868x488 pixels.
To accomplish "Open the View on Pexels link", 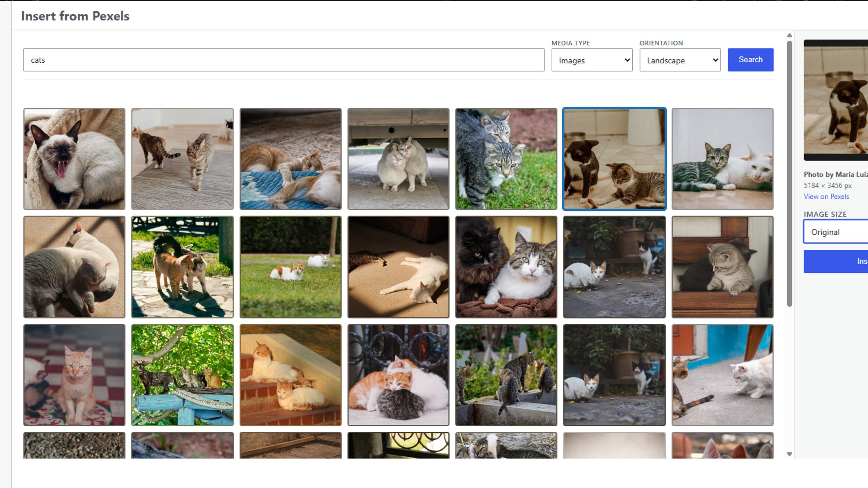I will (x=826, y=197).
